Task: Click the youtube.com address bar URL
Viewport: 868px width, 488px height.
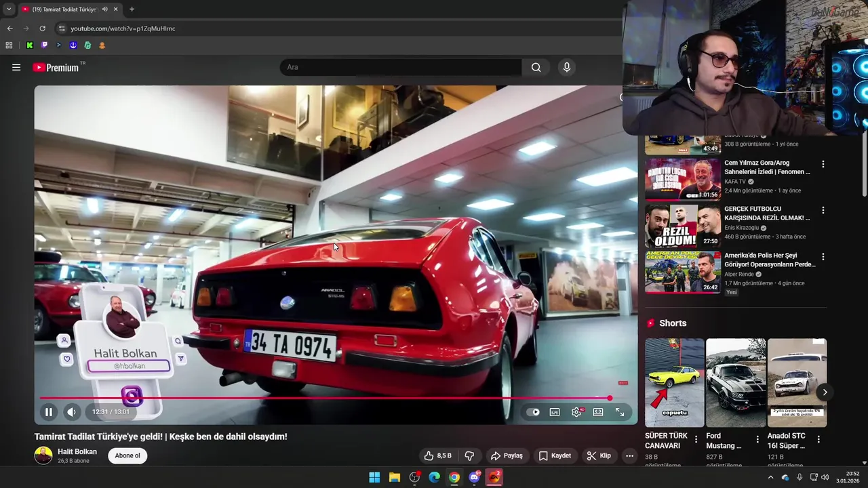Action: click(x=123, y=28)
